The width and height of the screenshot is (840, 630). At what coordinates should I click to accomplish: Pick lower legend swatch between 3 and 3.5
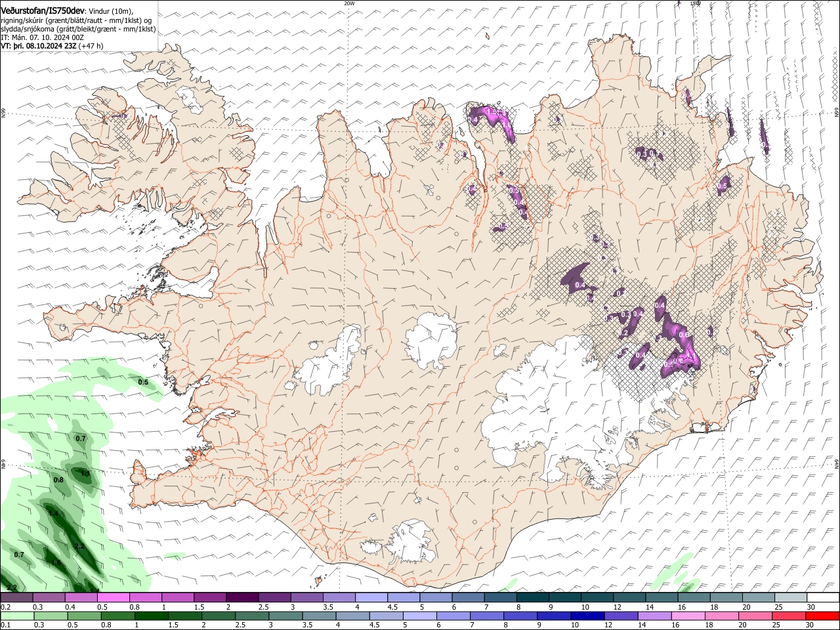coord(285,616)
